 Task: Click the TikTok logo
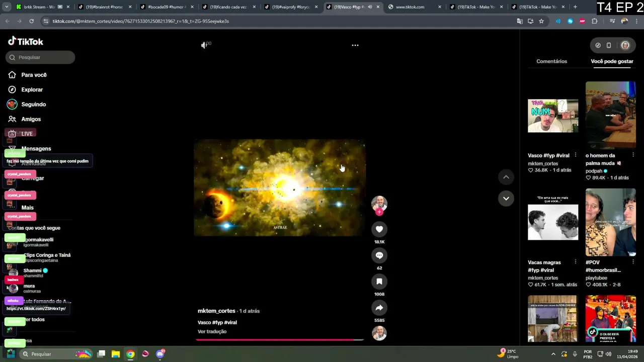pos(26,41)
